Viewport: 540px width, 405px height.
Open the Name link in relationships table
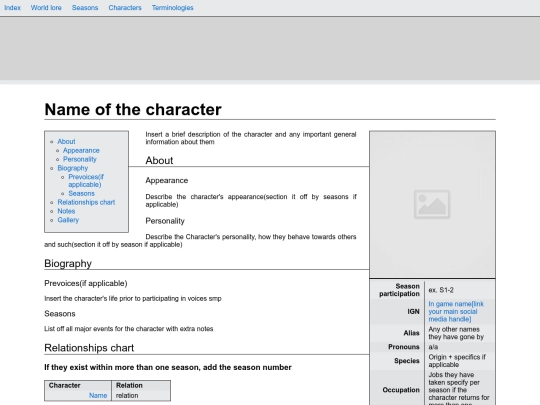click(98, 396)
